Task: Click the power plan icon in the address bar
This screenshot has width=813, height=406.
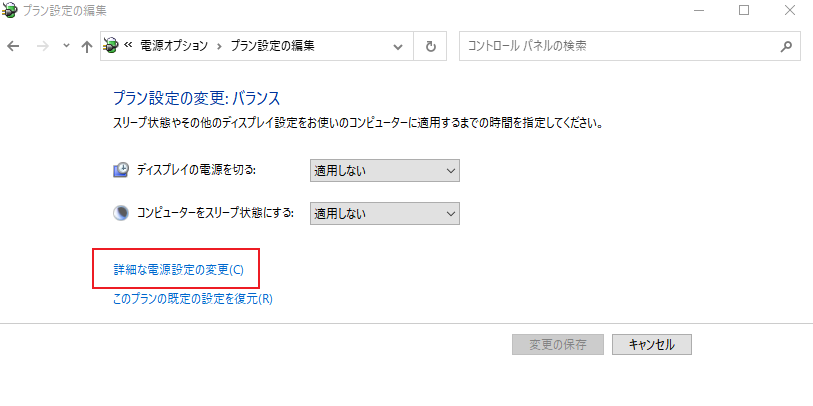Action: 111,46
